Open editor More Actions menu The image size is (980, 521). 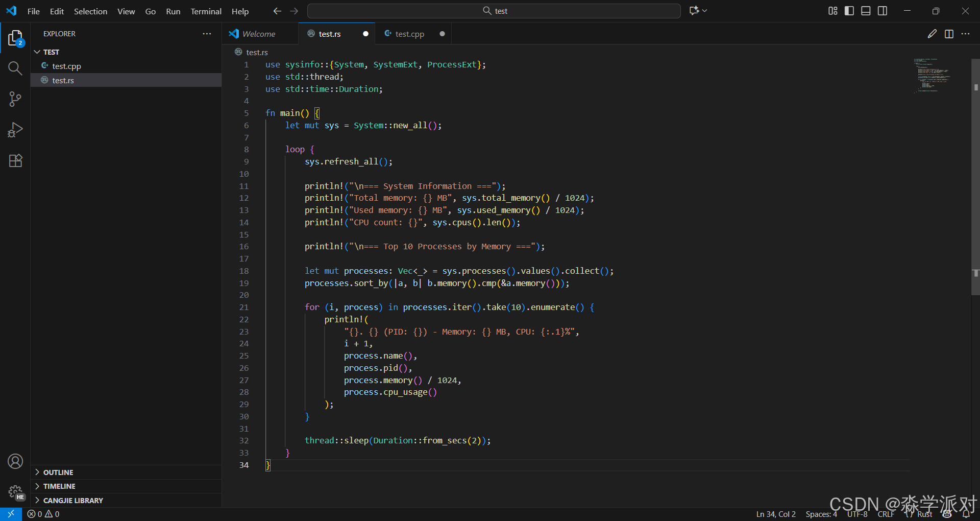(965, 34)
